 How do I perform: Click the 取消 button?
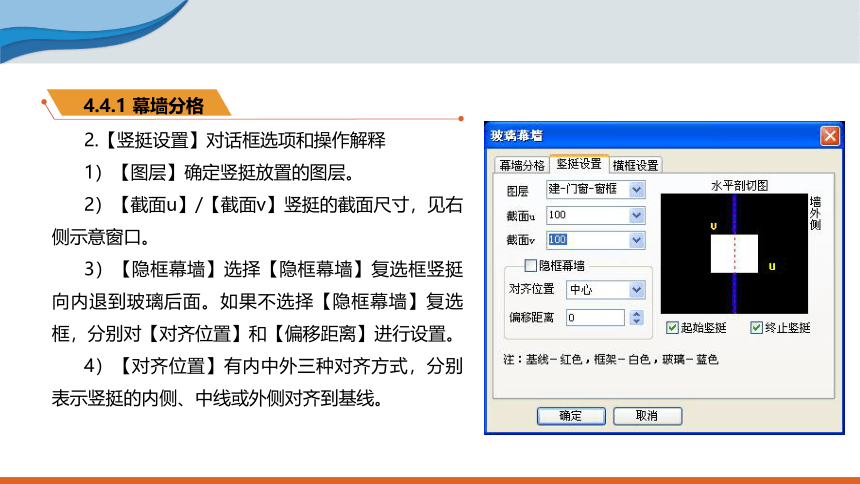647,416
